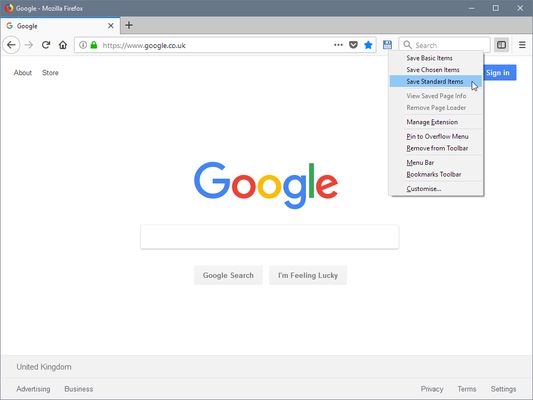Open Customise… from context menu
Screen dimensions: 533x400
pyautogui.click(x=436, y=189)
